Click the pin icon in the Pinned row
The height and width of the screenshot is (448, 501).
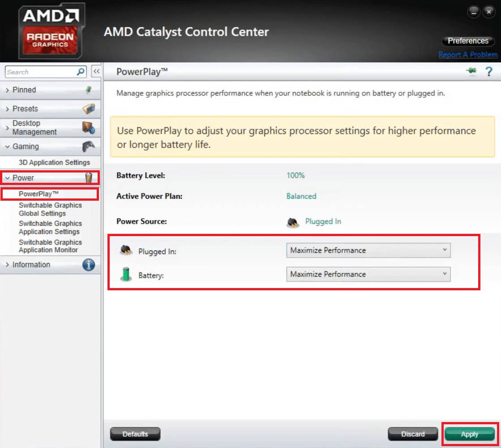[x=89, y=90]
